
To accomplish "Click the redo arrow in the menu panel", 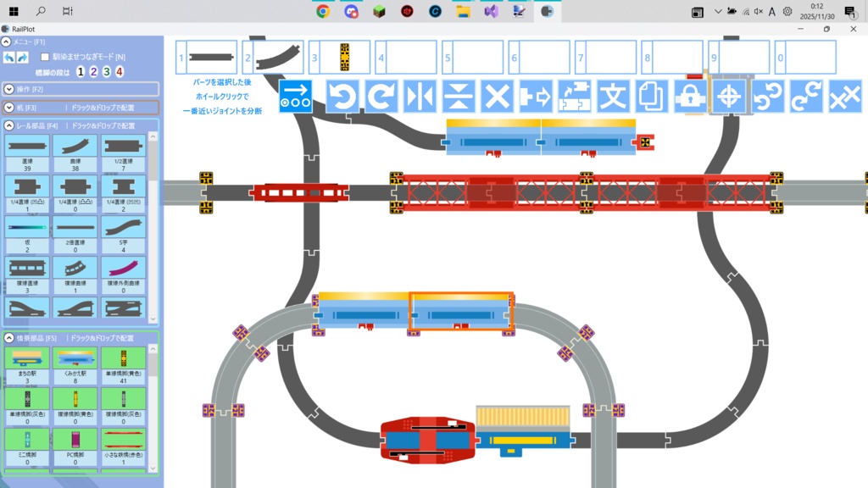I will coord(22,57).
